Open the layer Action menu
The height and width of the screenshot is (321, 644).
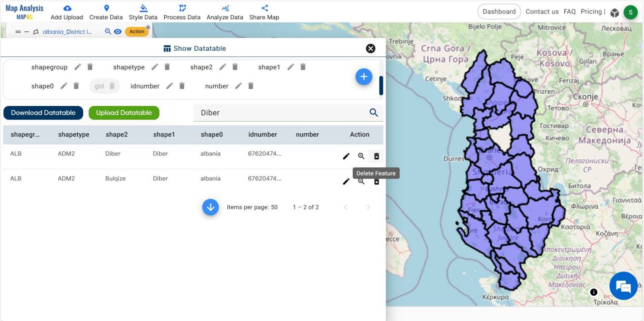coord(137,31)
